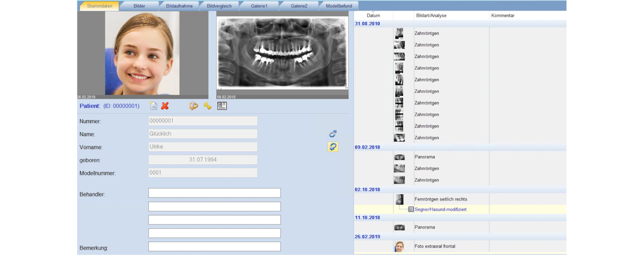Select the Foto extraoral frontal thumbnail
The width and height of the screenshot is (644, 255).
tap(399, 247)
